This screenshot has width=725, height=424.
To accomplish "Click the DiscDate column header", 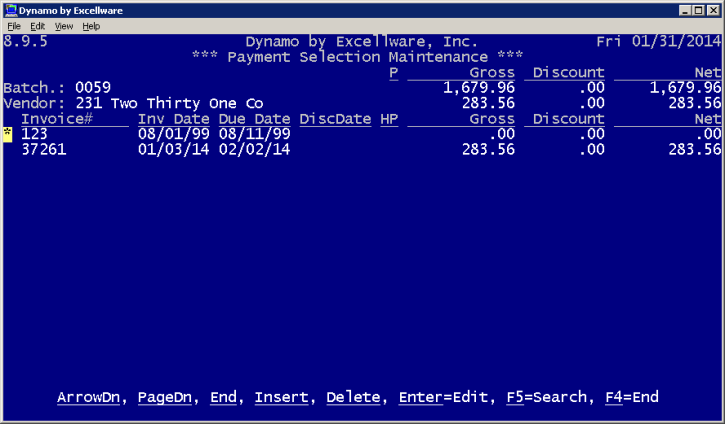I will [x=335, y=119].
